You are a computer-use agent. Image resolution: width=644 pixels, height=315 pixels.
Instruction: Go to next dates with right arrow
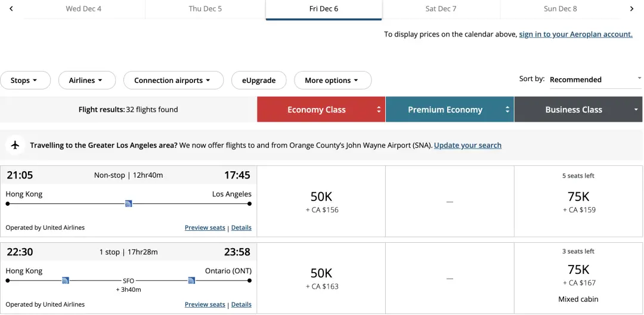pyautogui.click(x=632, y=9)
